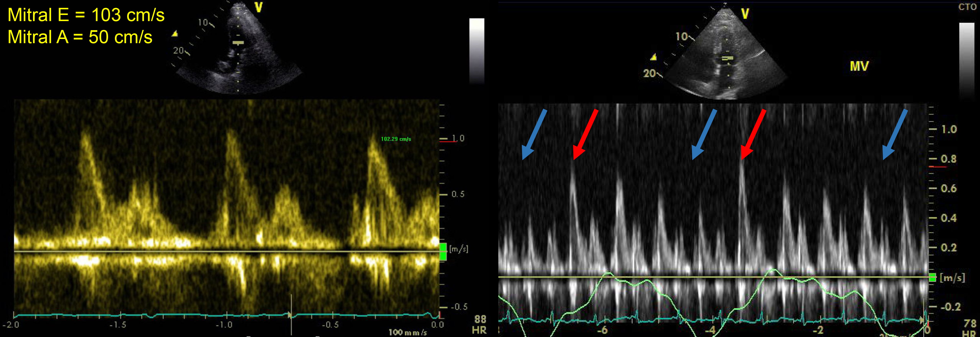Click the green baseline marker on right Doppler scale

[932, 277]
